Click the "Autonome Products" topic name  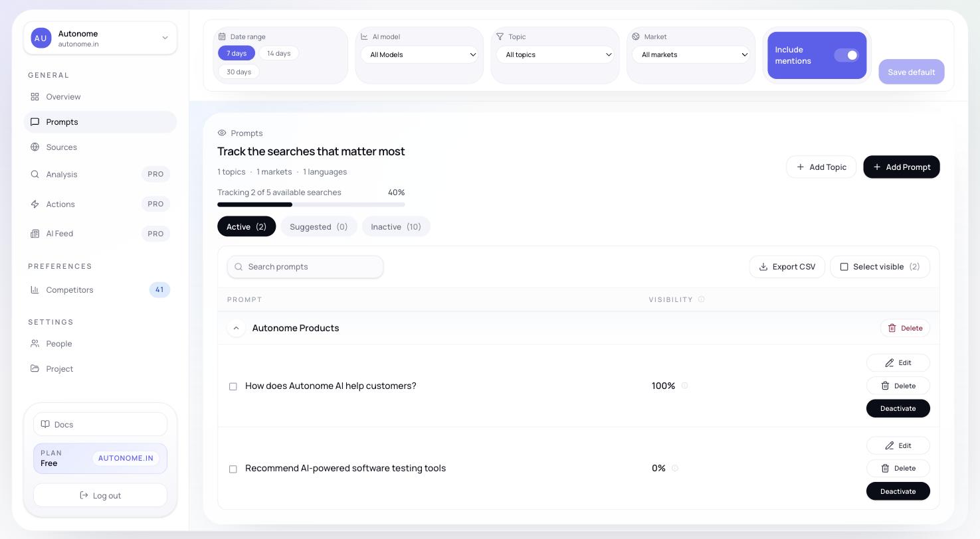(x=296, y=328)
